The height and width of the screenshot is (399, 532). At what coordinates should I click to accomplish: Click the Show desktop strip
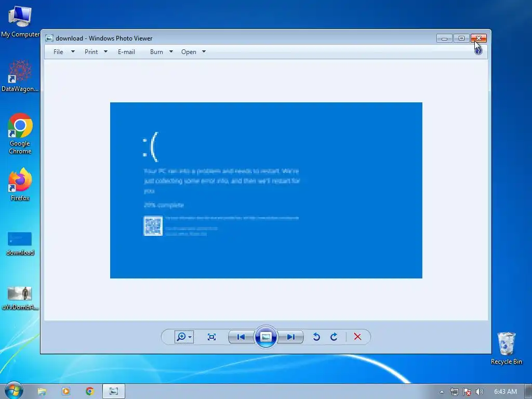coord(528,392)
